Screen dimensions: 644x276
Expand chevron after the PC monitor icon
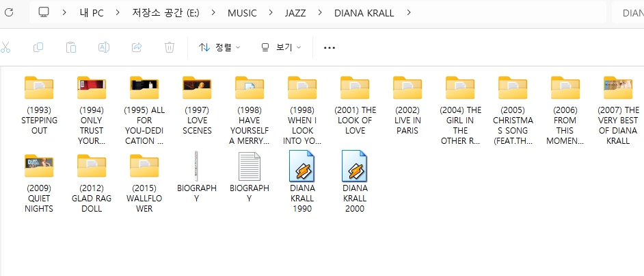click(64, 13)
